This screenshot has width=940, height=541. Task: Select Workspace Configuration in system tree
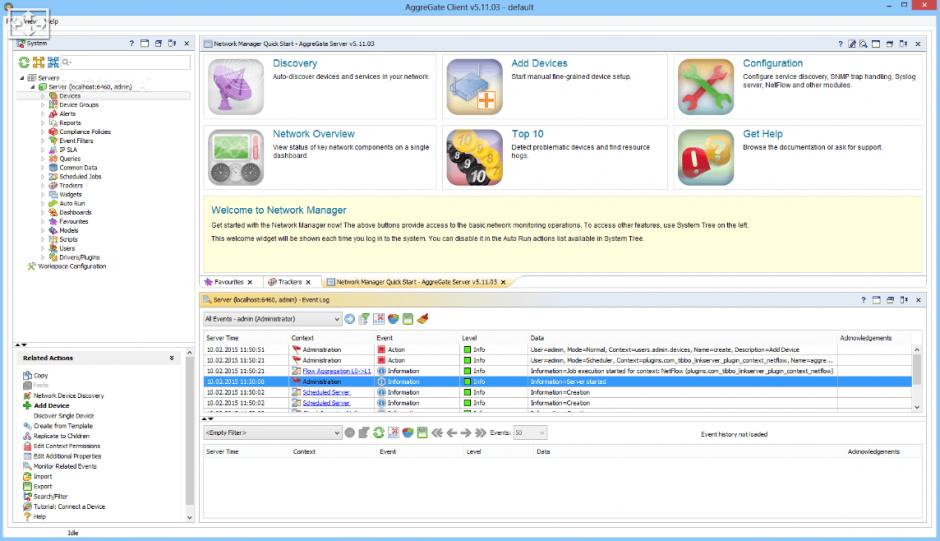[67, 266]
